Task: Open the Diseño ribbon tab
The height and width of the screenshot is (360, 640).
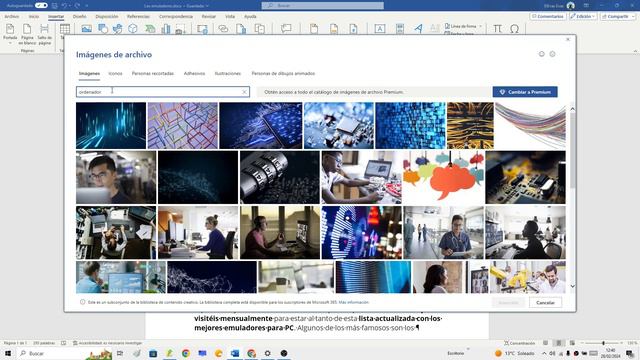Action: point(80,16)
